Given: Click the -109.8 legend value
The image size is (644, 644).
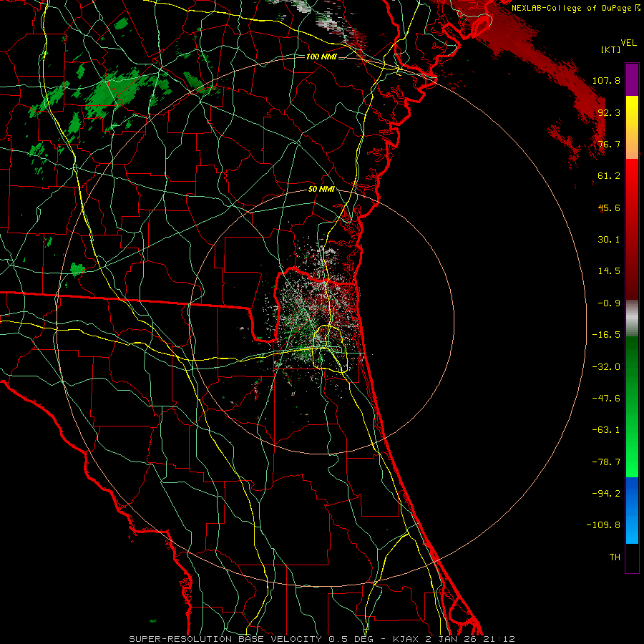Looking at the screenshot, I should pyautogui.click(x=603, y=525).
